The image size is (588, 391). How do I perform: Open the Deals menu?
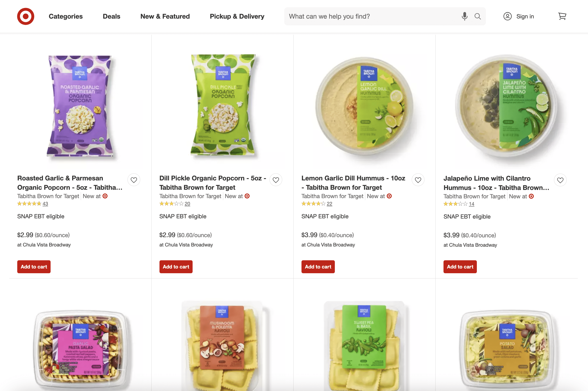pyautogui.click(x=111, y=17)
